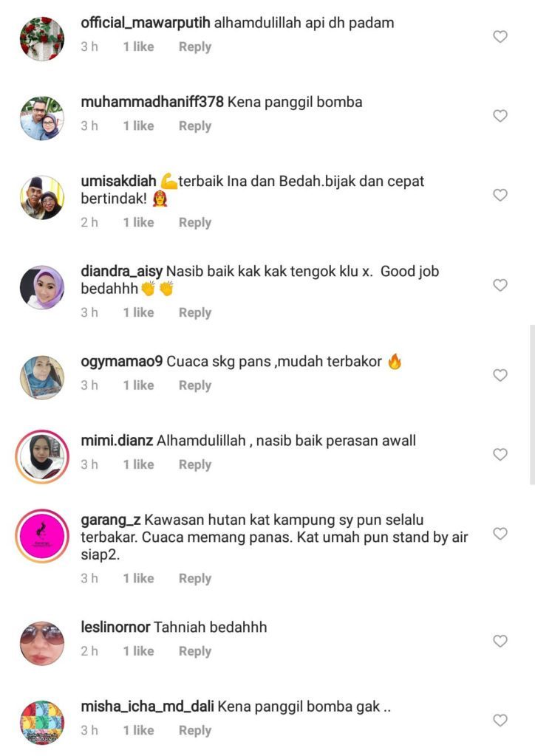535x756 pixels.
Task: Open official_mawarputih's rose avatar
Action: tap(42, 38)
